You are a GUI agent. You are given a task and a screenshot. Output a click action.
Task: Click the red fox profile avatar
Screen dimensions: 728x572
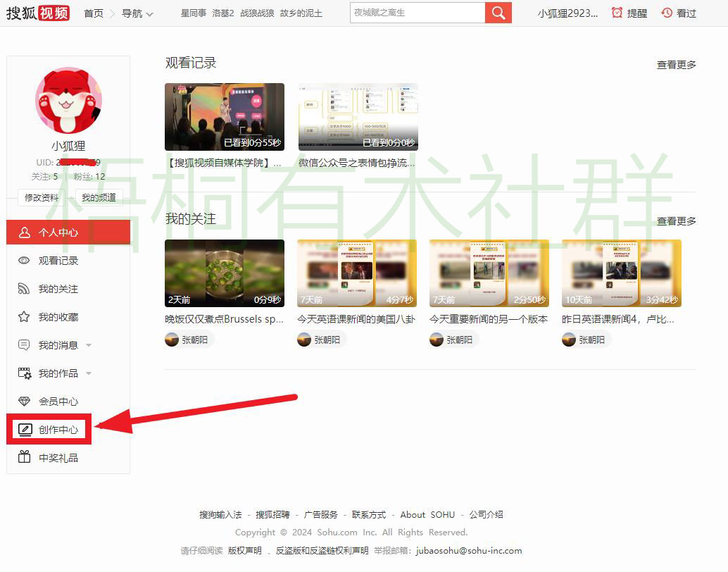point(69,100)
